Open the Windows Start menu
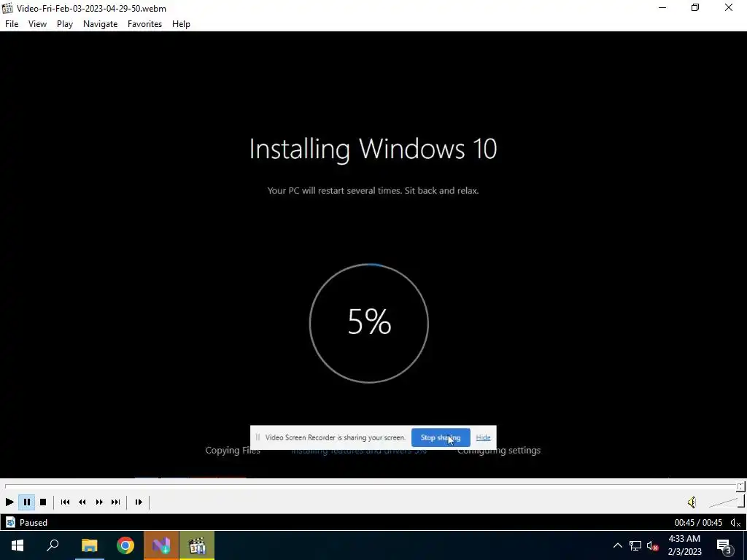 point(18,545)
